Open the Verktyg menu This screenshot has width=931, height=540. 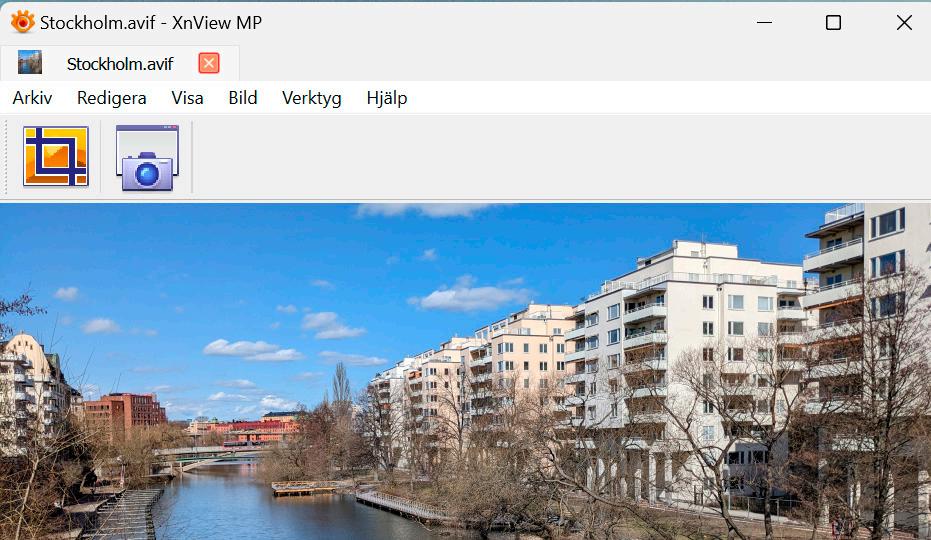click(x=312, y=98)
